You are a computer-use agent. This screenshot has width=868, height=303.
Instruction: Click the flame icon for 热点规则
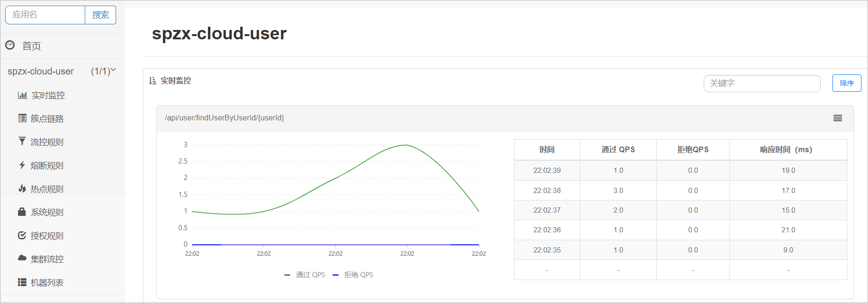click(x=22, y=188)
